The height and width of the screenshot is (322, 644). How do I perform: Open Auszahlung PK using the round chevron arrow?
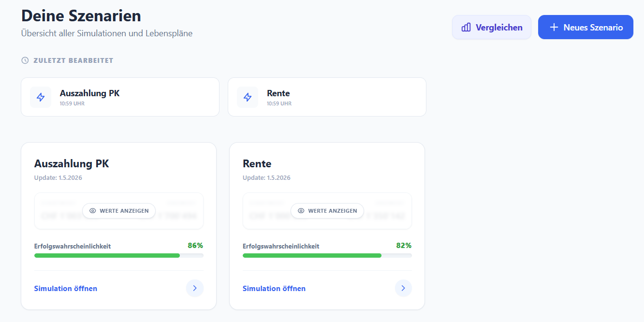[x=195, y=288]
